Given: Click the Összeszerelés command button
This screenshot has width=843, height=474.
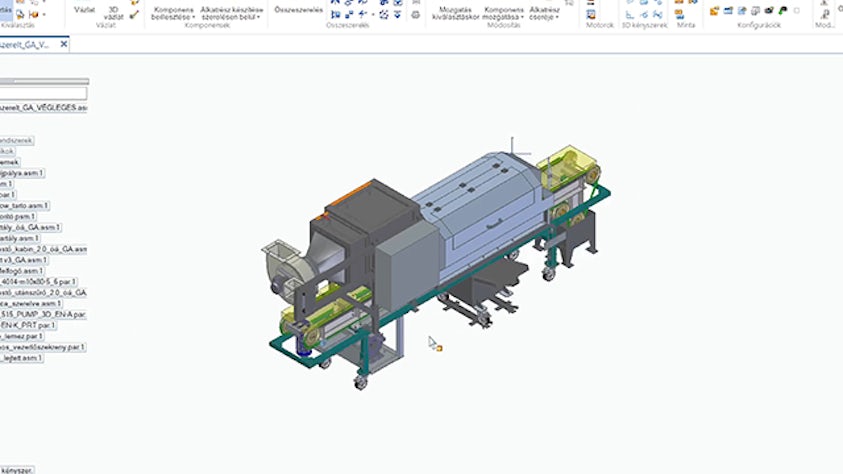Looking at the screenshot, I should pos(298,10).
